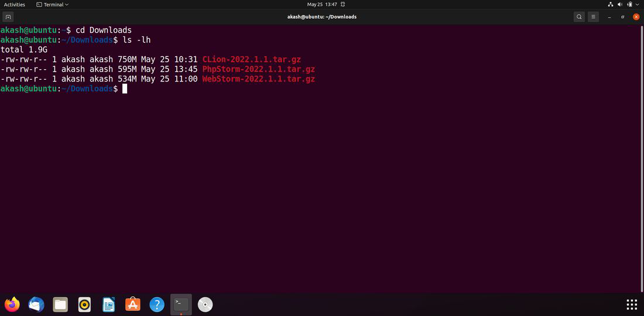Screen dimensions: 644x316
Task: Click PhpStorm-2022.1.1.tar.gz file name
Action: coord(259,69)
